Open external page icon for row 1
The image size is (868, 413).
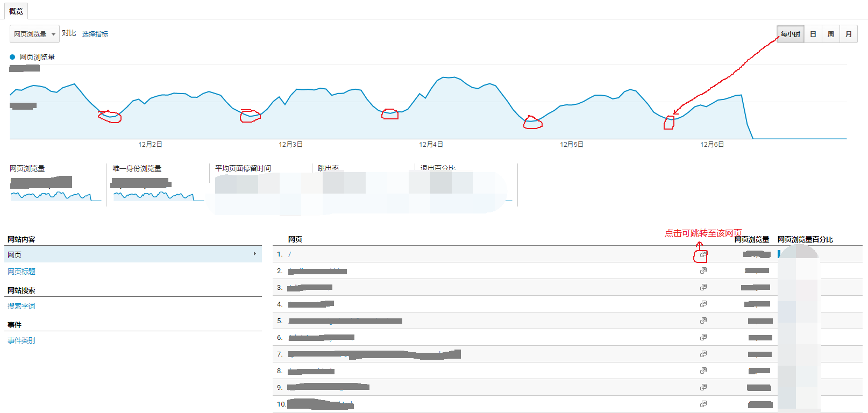point(703,254)
